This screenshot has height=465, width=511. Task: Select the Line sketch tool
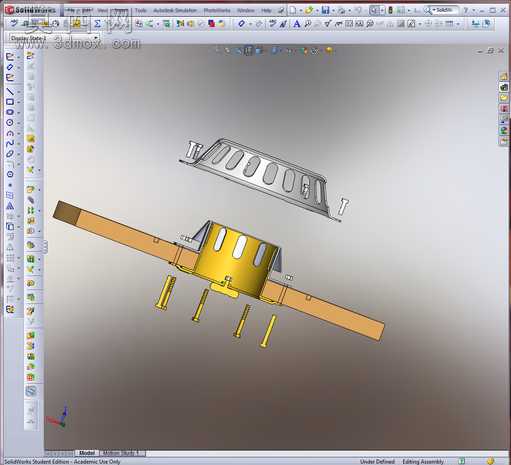[10, 91]
